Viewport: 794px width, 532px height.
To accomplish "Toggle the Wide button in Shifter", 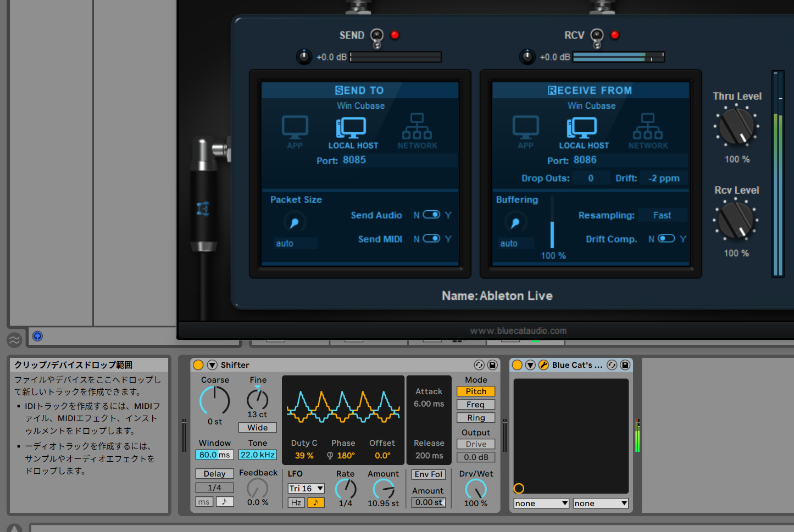I will point(258,428).
